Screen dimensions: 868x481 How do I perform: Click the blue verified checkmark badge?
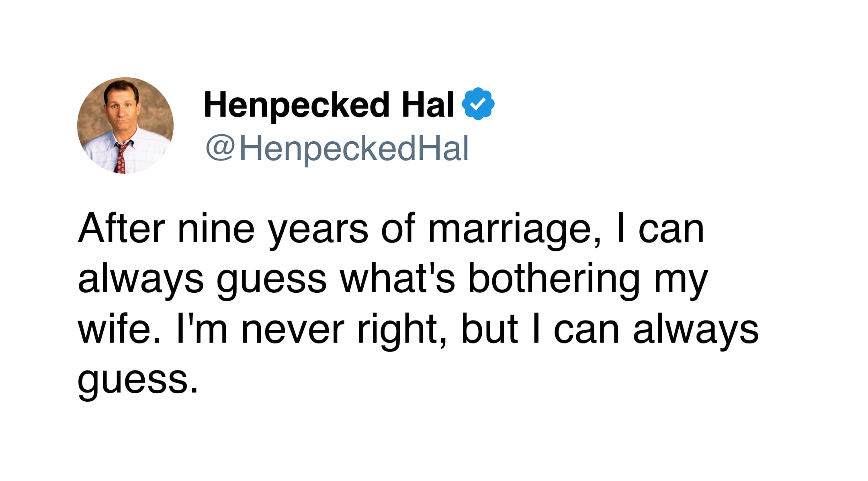478,104
